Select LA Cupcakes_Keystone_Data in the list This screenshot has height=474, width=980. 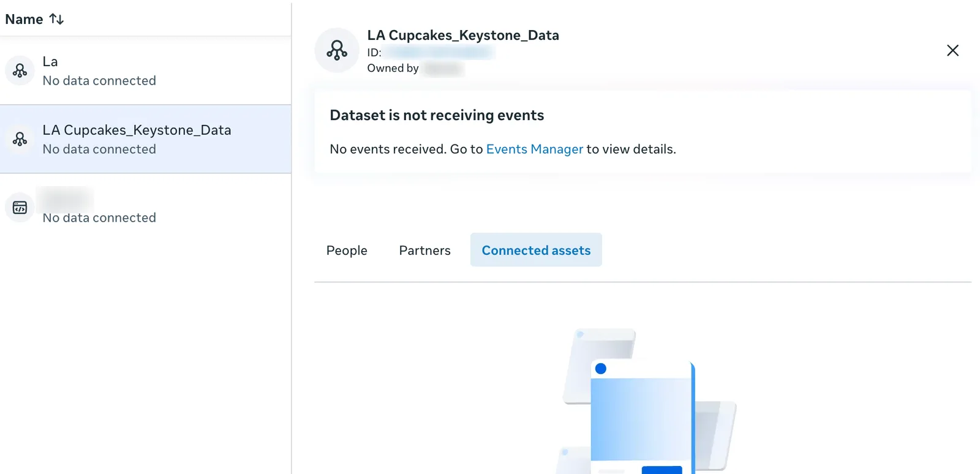pyautogui.click(x=146, y=139)
